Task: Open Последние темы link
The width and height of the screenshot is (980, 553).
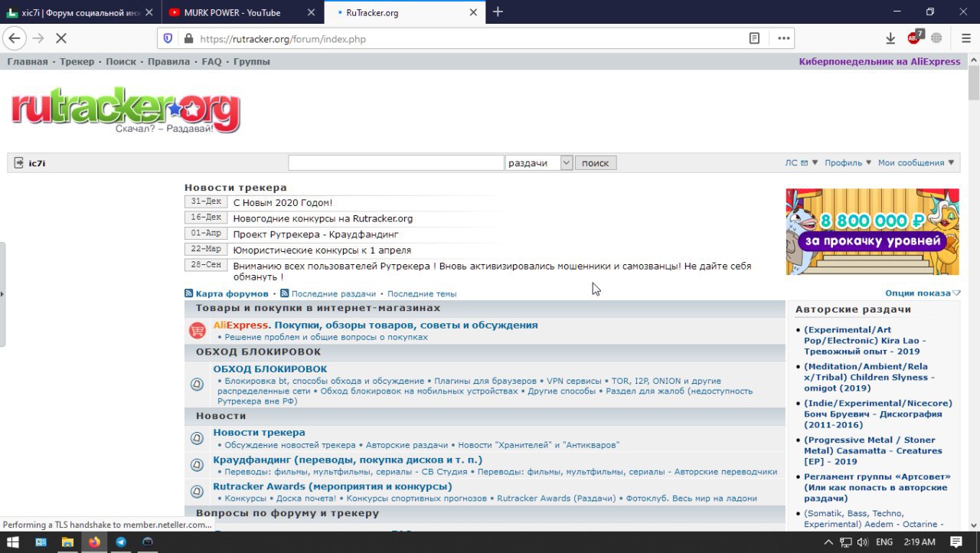Action: (x=422, y=293)
